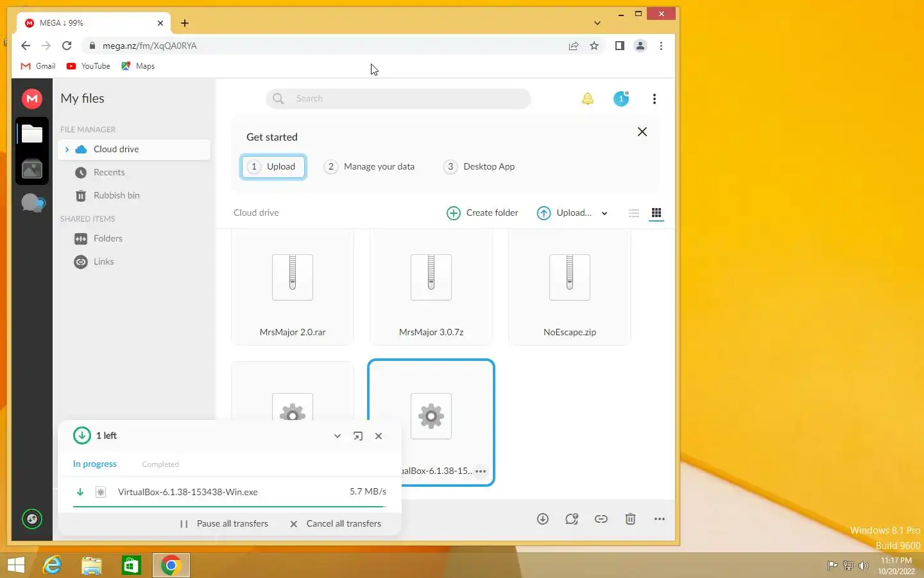Close the Get started banner
The height and width of the screenshot is (578, 924).
tap(642, 132)
